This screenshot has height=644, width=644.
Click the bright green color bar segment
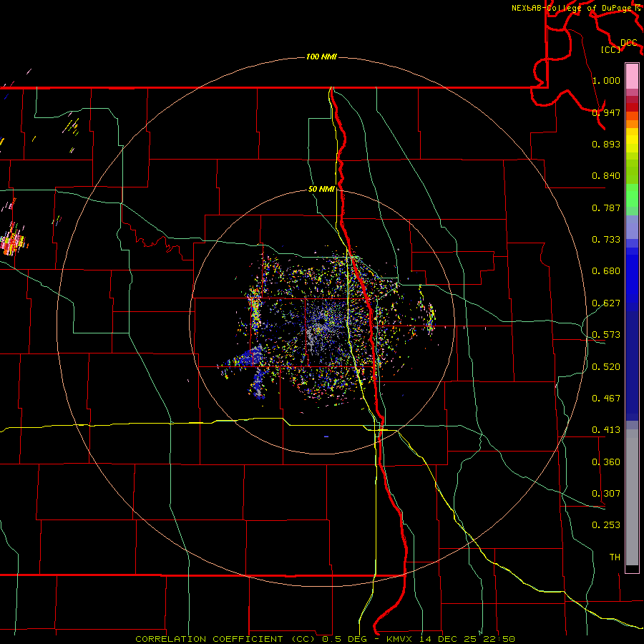(632, 195)
